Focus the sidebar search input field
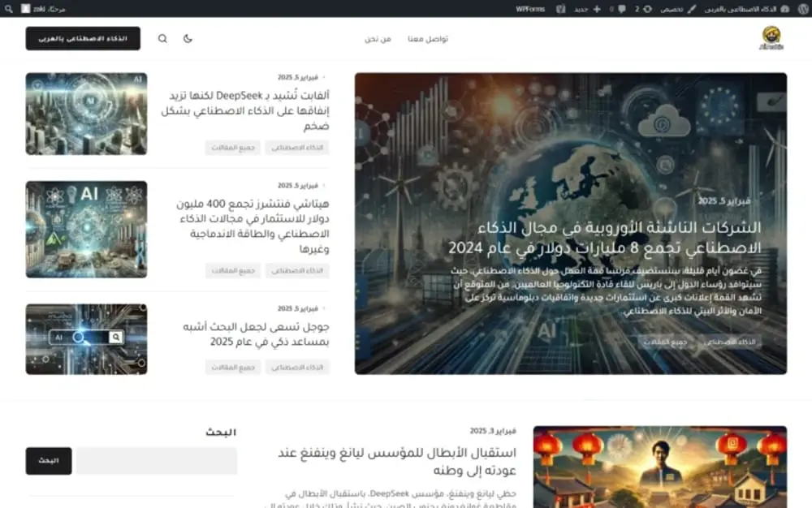This screenshot has height=508, width=812. click(157, 461)
